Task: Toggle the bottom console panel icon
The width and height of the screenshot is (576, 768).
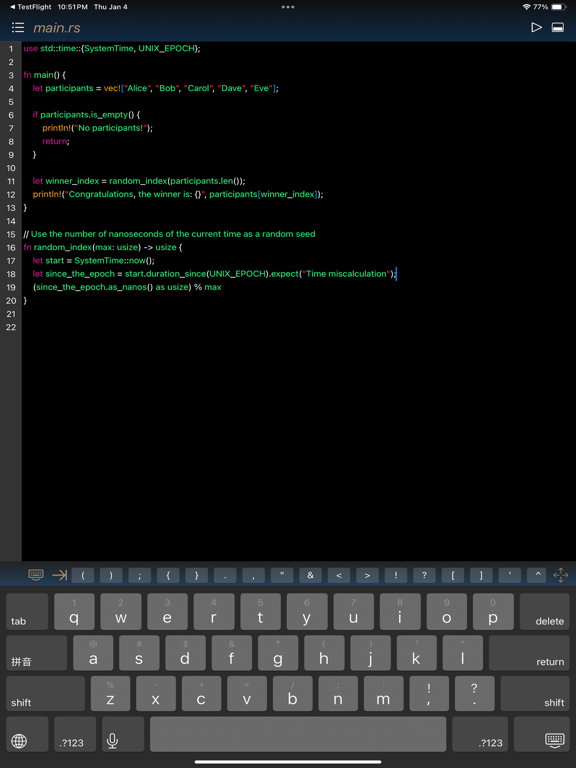Action: [557, 27]
